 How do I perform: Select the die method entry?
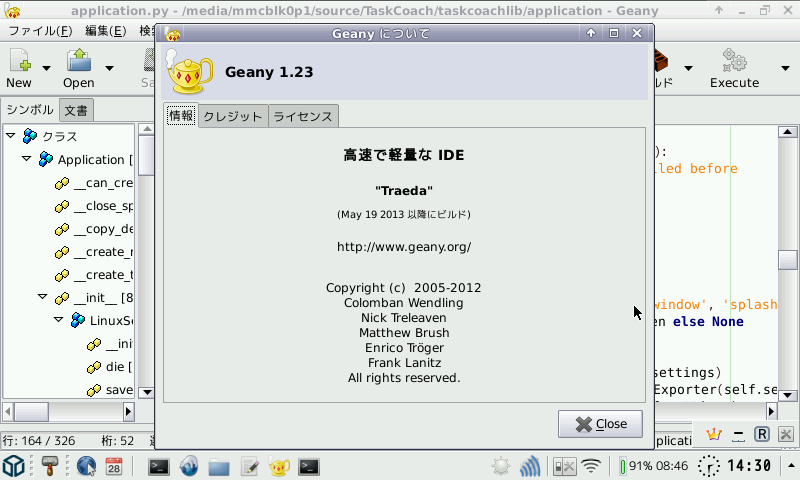(x=110, y=367)
